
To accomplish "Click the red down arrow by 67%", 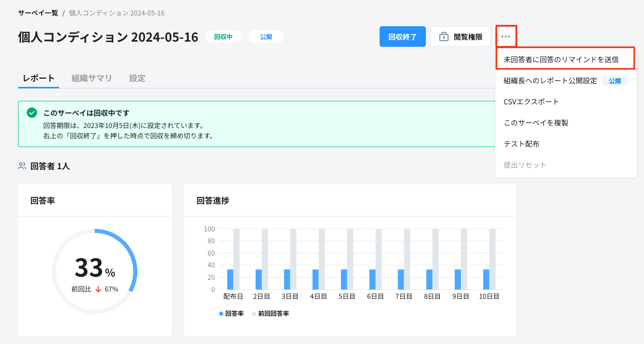I will 98,289.
